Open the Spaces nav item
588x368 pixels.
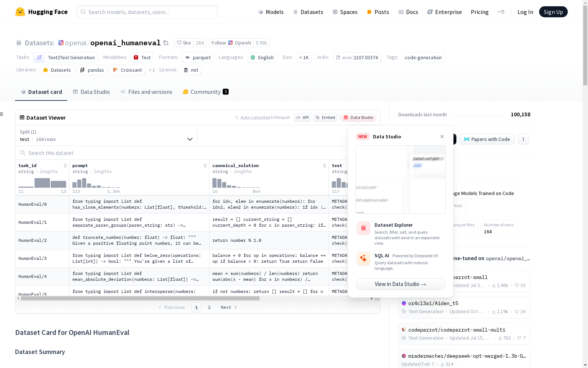345,12
